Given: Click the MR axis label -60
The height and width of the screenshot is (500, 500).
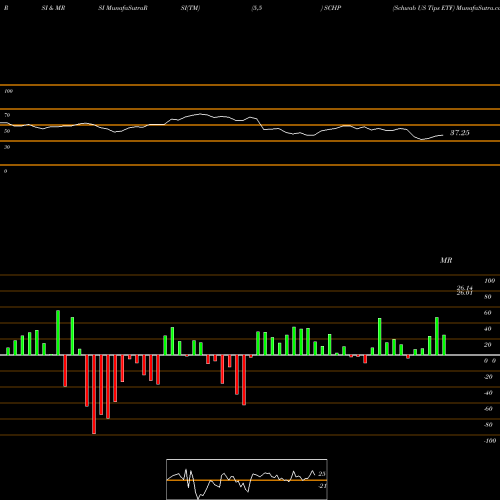Looking at the screenshot, I should tap(488, 409).
